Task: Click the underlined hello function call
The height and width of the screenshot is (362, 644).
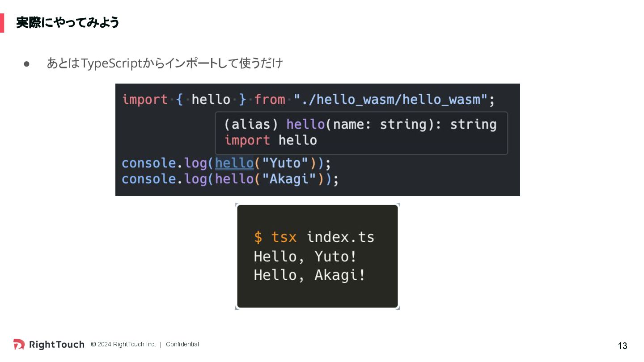Action: pos(234,163)
